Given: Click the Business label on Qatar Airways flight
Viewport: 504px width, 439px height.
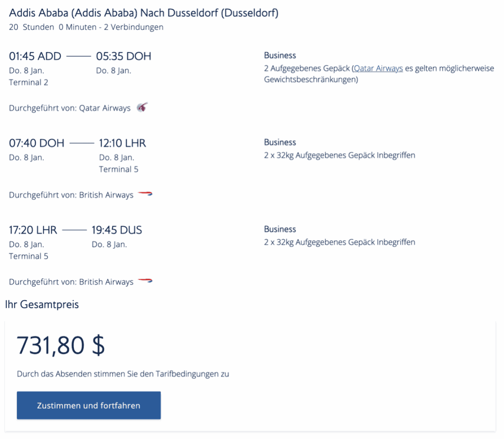Looking at the screenshot, I should (280, 55).
